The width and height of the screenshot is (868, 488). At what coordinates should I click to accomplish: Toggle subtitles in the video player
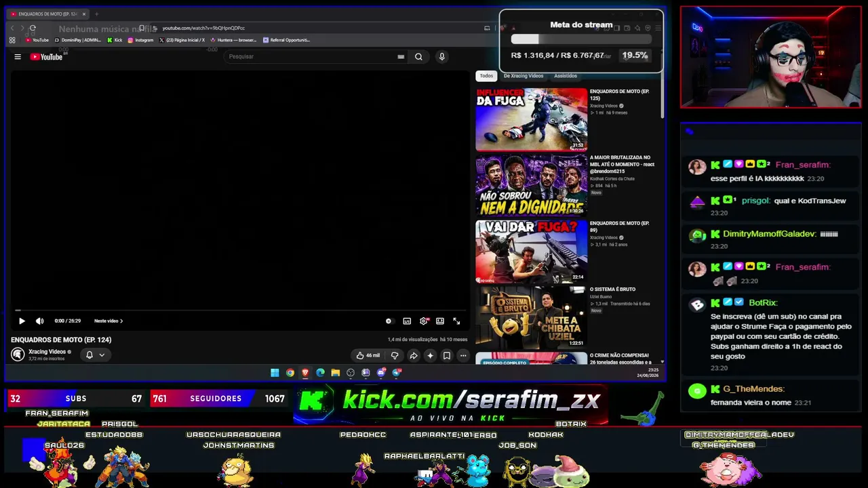pos(407,321)
